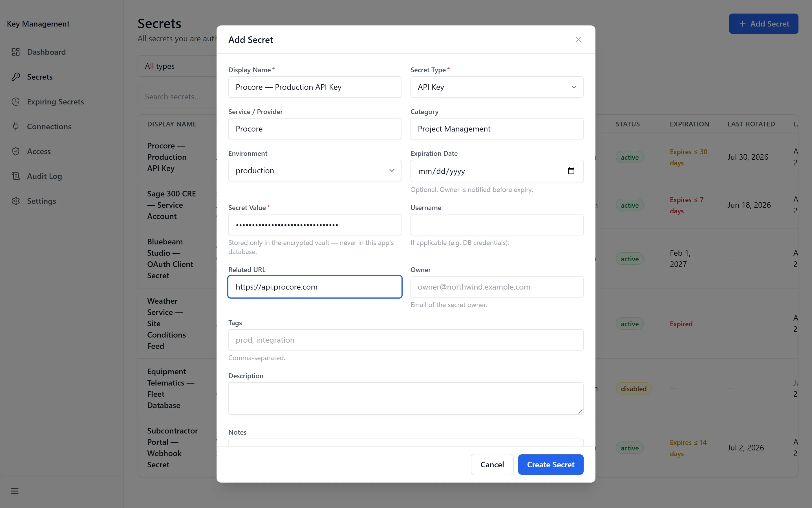
Task: Open Dashboard in the sidebar
Action: click(x=46, y=52)
